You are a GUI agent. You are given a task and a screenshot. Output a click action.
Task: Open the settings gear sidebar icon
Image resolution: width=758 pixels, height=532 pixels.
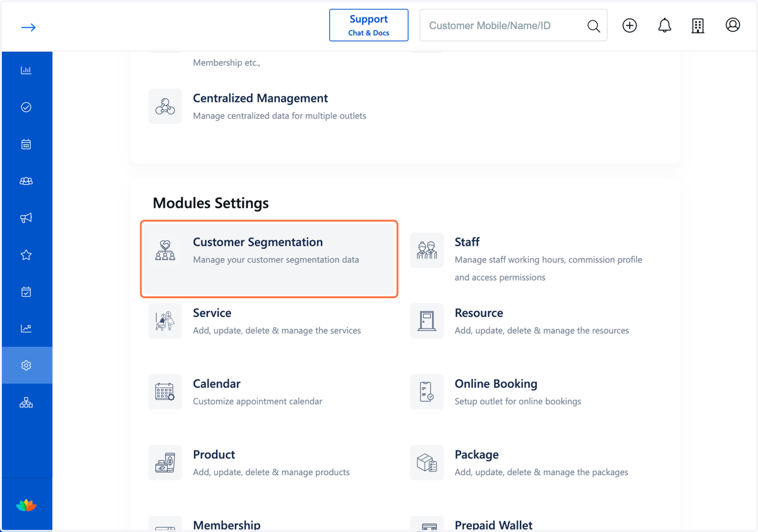point(26,365)
